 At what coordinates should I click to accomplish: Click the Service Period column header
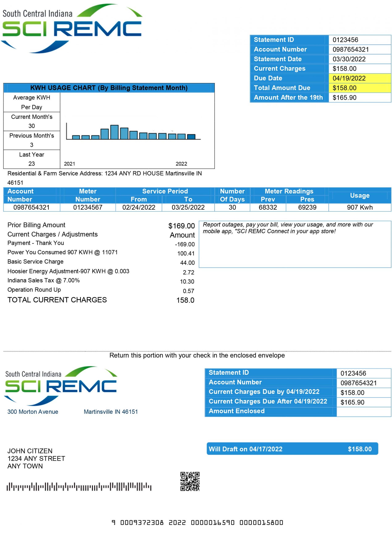[165, 191]
